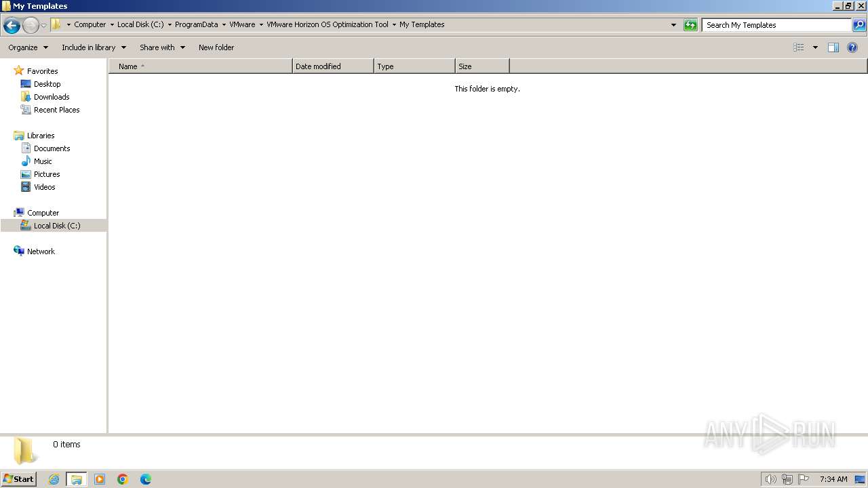Sort by the Size column header
Screen dimensions: 868x488
pos(482,66)
